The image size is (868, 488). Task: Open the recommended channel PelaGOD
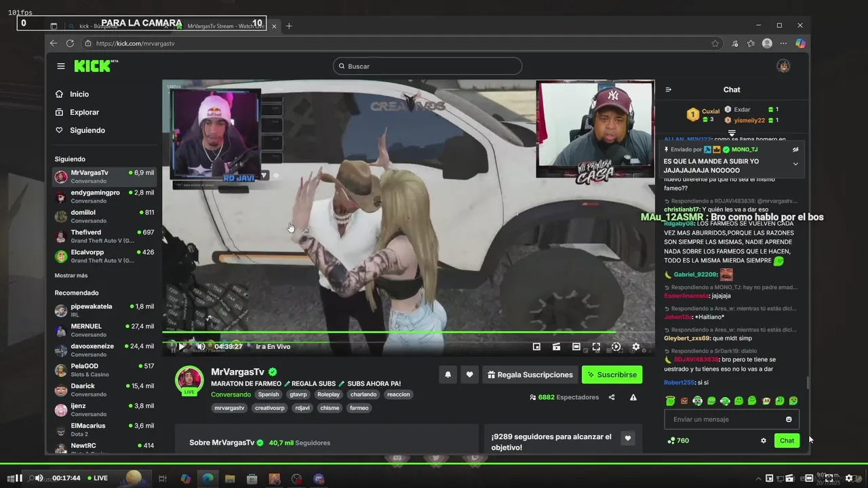tap(104, 369)
